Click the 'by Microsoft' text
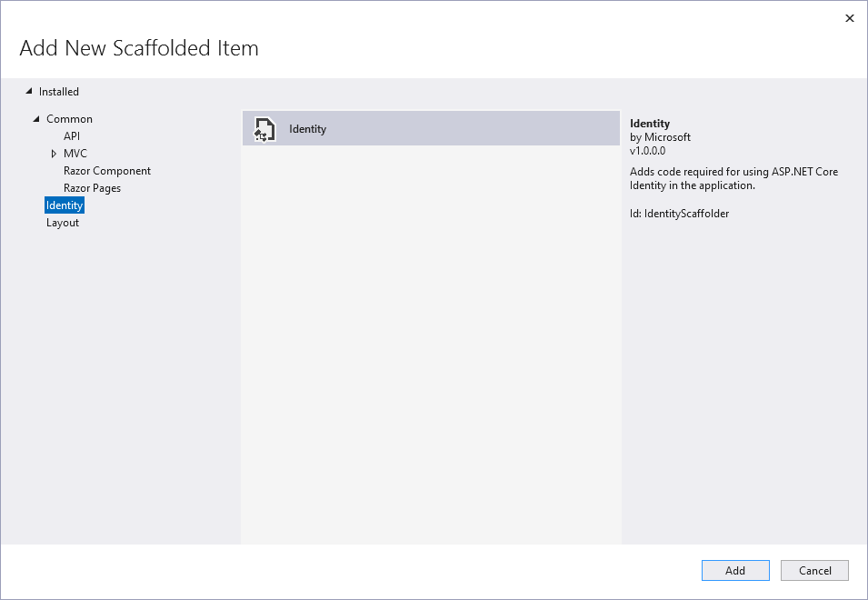The image size is (868, 600). pos(660,137)
